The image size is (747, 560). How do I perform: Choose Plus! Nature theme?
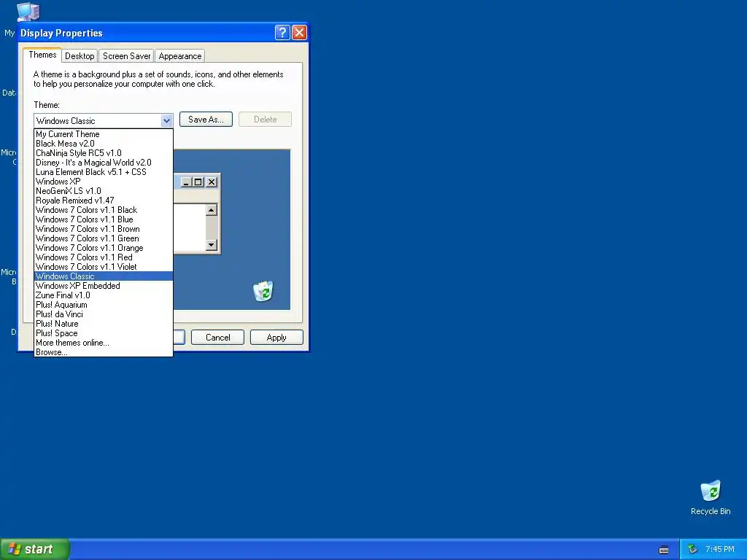click(104, 324)
